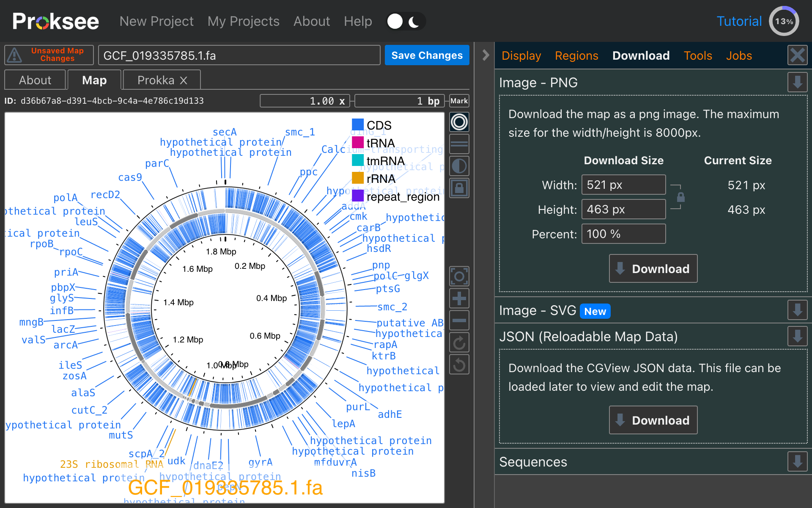The height and width of the screenshot is (508, 812).
Task: Download the PNG image
Action: (x=653, y=269)
